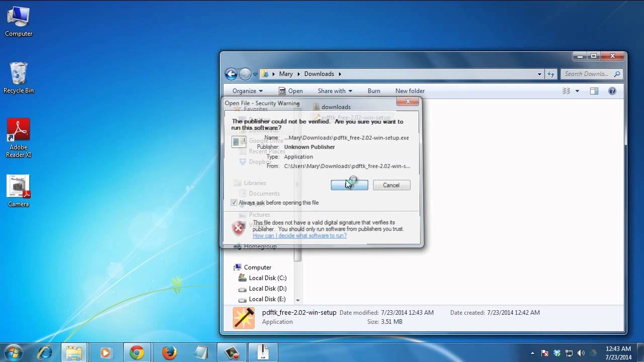Click Burn on the Explorer toolbar
644x362 pixels.
pos(374,91)
